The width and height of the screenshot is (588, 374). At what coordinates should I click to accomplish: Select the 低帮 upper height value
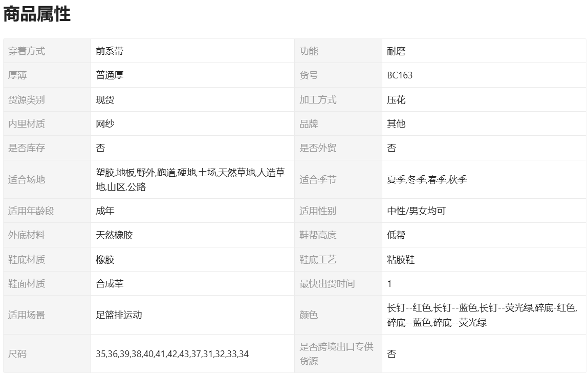tap(396, 235)
